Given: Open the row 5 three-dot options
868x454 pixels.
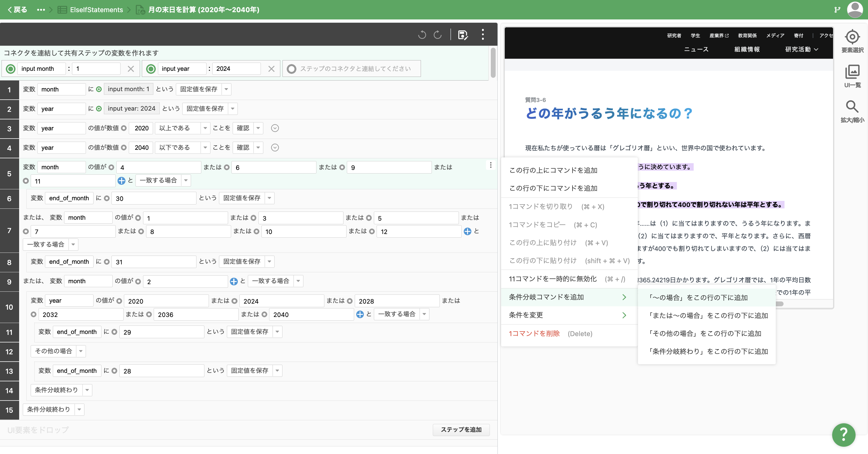Looking at the screenshot, I should (x=490, y=165).
